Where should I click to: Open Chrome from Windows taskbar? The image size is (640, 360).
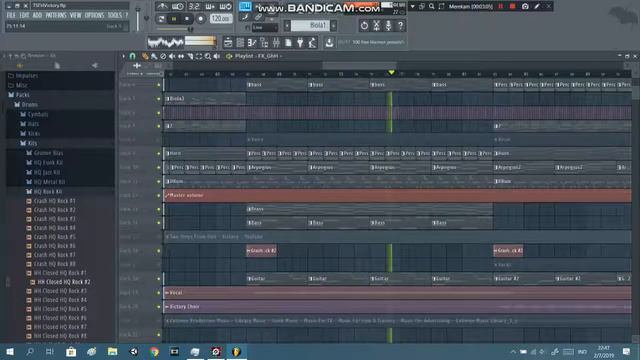click(154, 351)
